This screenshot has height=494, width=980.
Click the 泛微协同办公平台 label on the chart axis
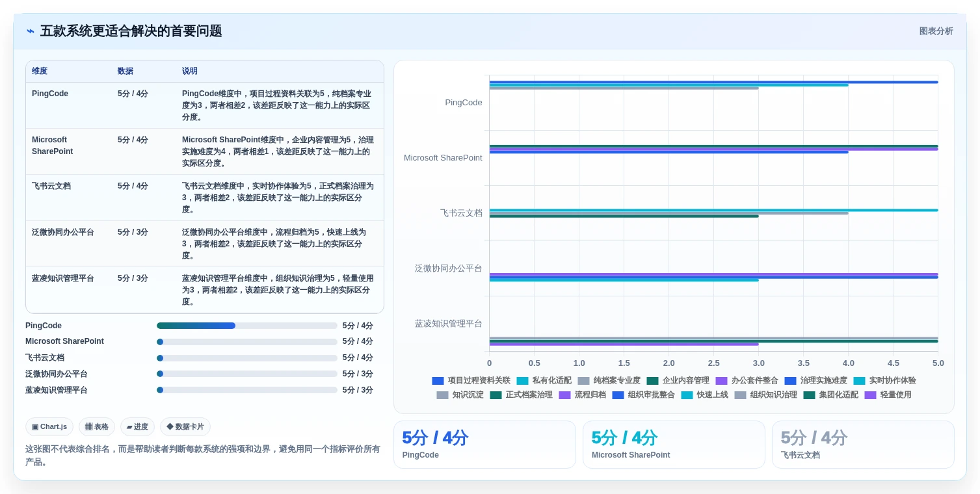[x=449, y=268]
